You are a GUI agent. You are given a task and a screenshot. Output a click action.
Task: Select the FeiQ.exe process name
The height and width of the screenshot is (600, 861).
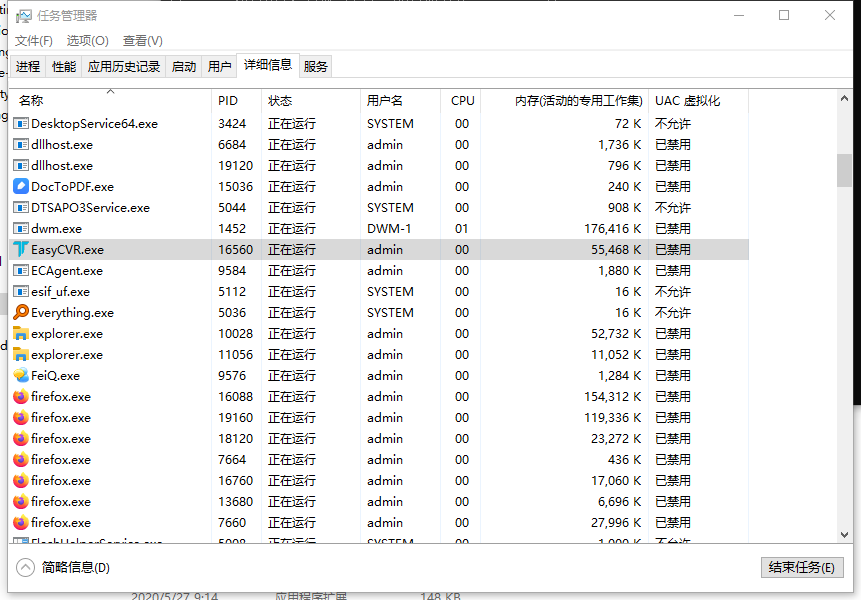tap(55, 375)
